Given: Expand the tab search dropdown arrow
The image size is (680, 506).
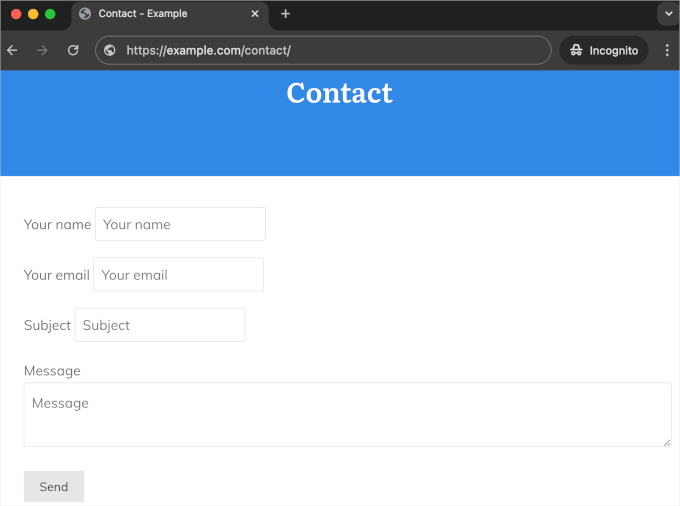Looking at the screenshot, I should [x=669, y=14].
